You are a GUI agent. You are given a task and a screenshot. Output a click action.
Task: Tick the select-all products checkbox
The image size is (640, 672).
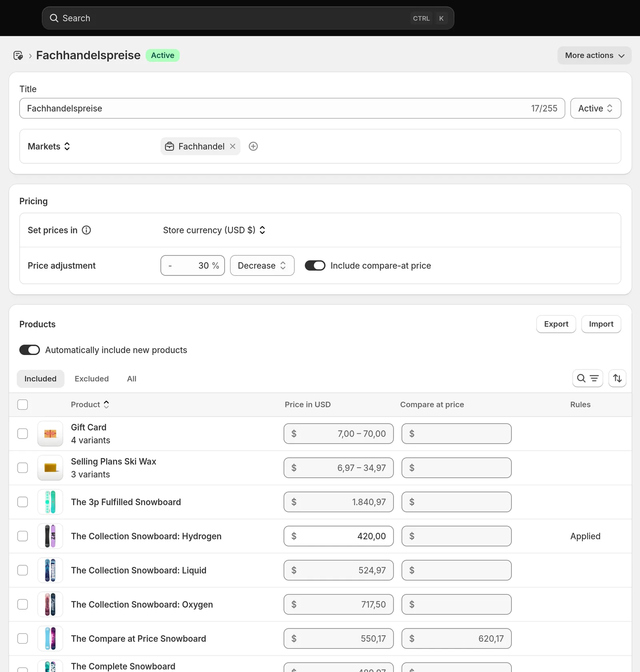click(x=23, y=405)
